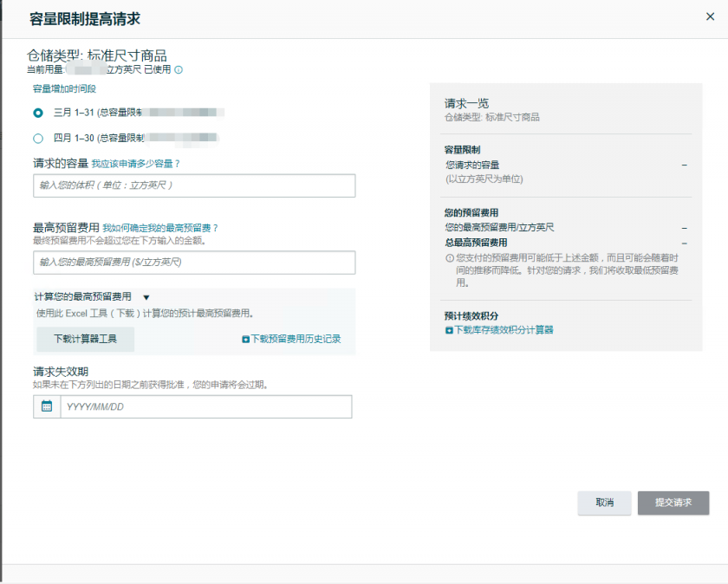Screen dimensions: 728x584
Task: Click the 下载预留费用历史记录 link
Action: tap(296, 339)
